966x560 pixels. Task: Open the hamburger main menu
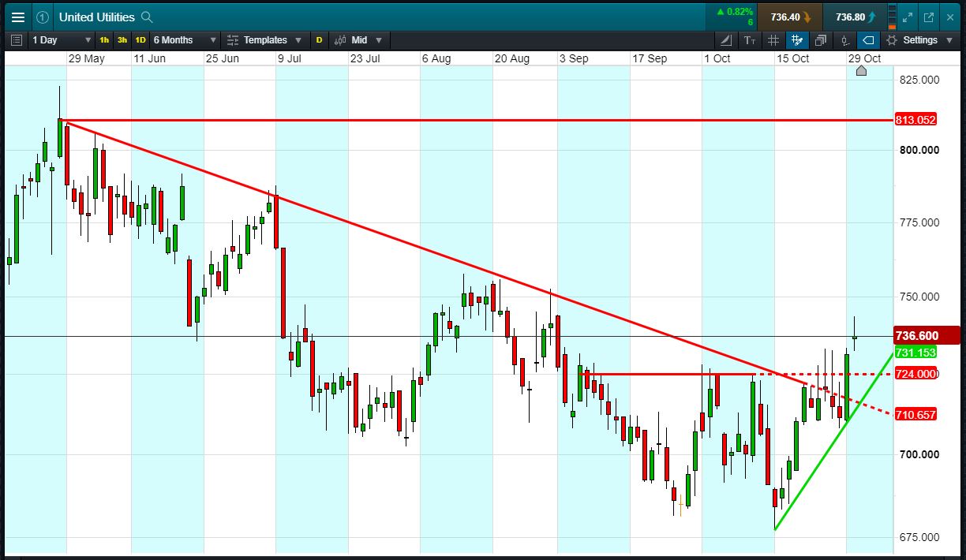point(17,17)
